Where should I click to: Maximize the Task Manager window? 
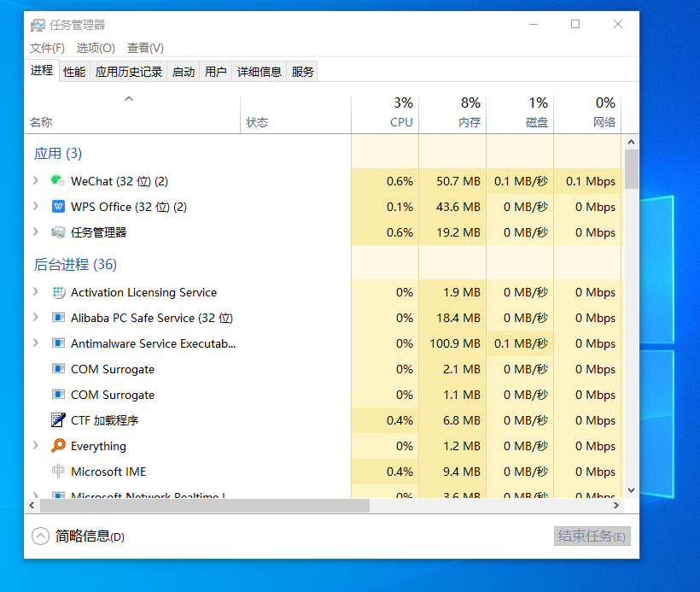coord(575,24)
